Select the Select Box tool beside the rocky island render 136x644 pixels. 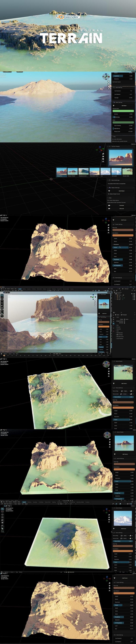(x=2, y=295)
